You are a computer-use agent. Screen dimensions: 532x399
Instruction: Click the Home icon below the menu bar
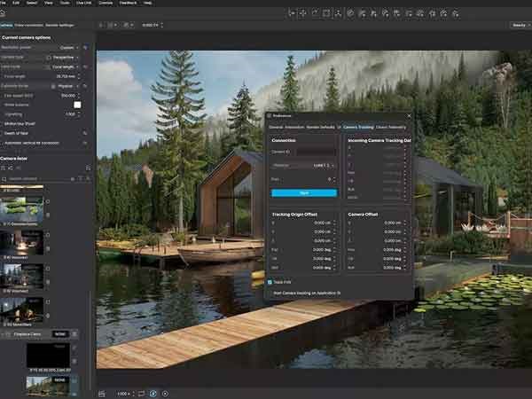pyautogui.click(x=4, y=13)
